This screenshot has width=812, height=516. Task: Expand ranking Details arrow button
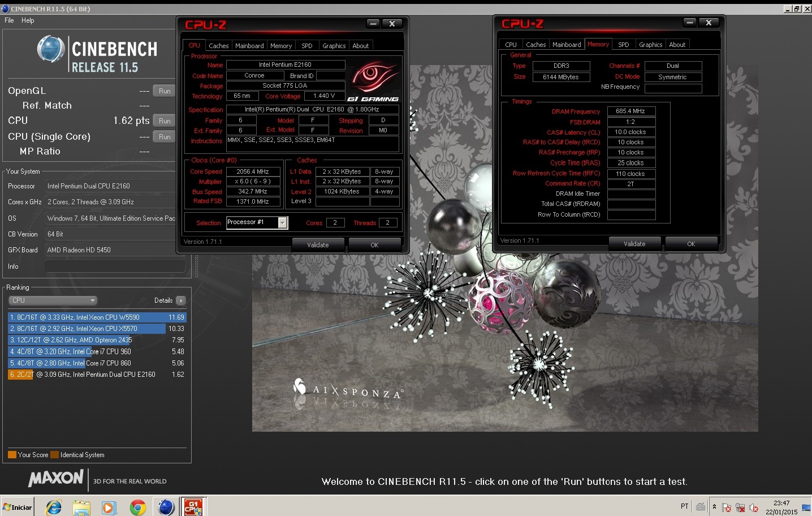click(x=181, y=300)
